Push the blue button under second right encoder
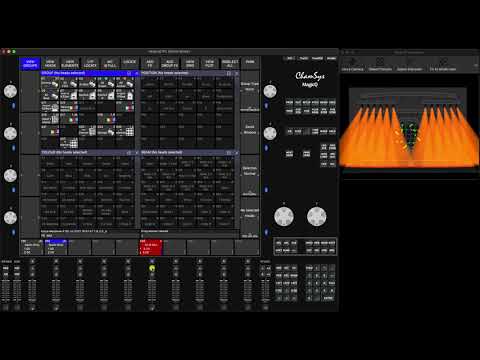The image size is (480, 360). coord(266,148)
